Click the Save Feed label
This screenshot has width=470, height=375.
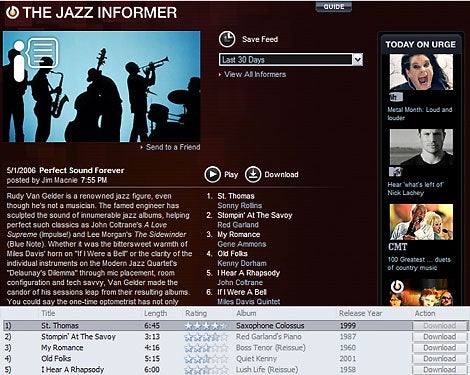point(260,39)
